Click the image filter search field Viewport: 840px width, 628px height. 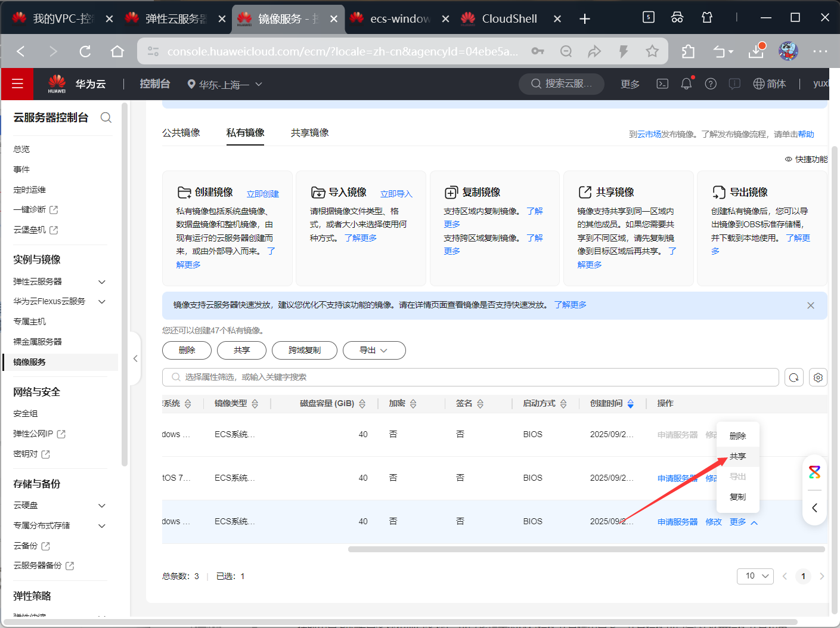[x=470, y=378]
